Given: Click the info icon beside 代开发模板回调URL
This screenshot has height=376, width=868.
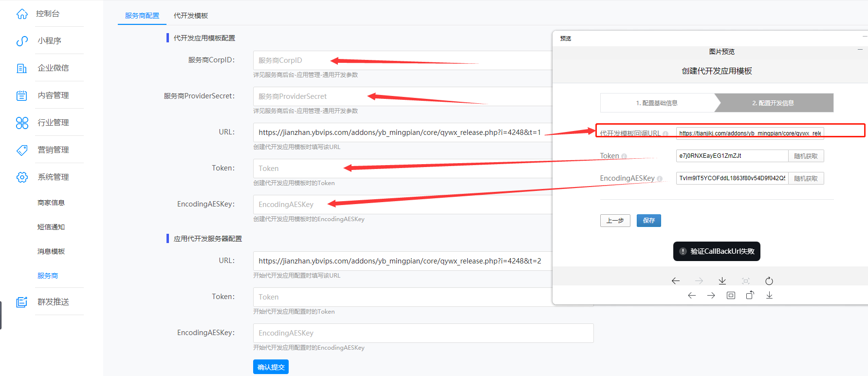Looking at the screenshot, I should pos(665,134).
